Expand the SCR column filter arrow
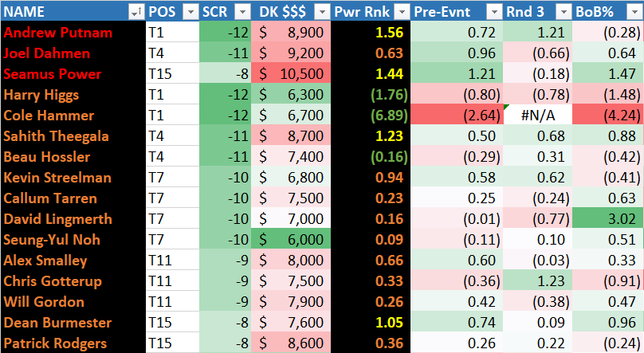644x353 pixels. pos(243,12)
